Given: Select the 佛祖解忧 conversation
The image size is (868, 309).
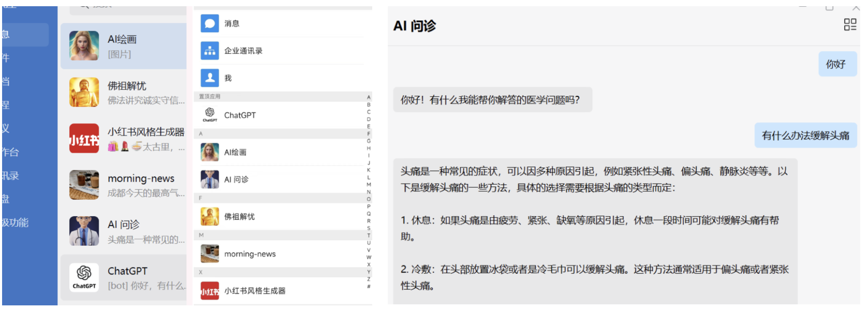Looking at the screenshot, I should [x=124, y=92].
